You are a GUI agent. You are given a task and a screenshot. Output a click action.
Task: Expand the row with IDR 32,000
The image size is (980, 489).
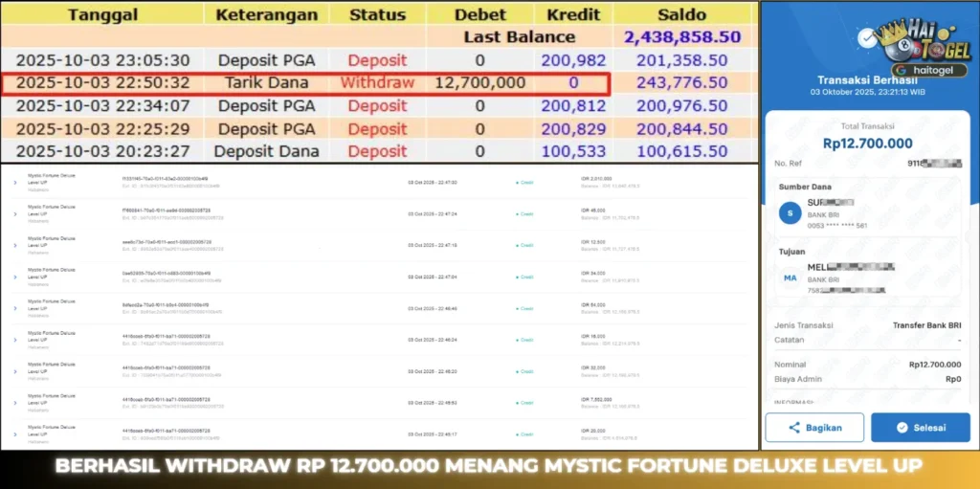click(x=15, y=371)
